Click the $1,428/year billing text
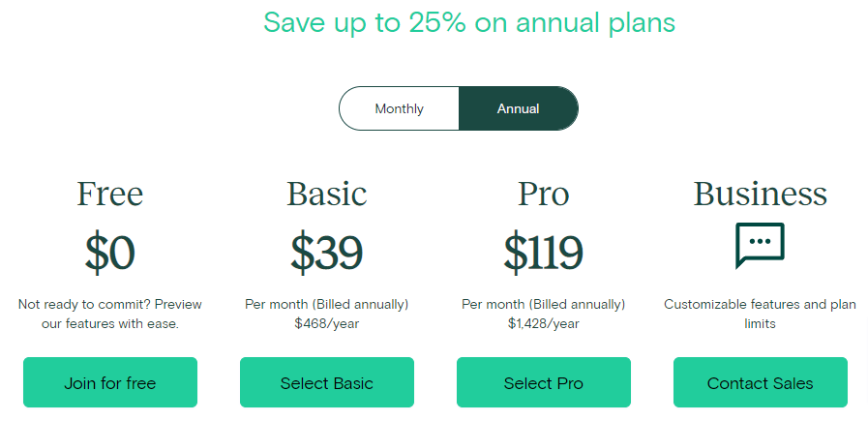 click(x=544, y=323)
